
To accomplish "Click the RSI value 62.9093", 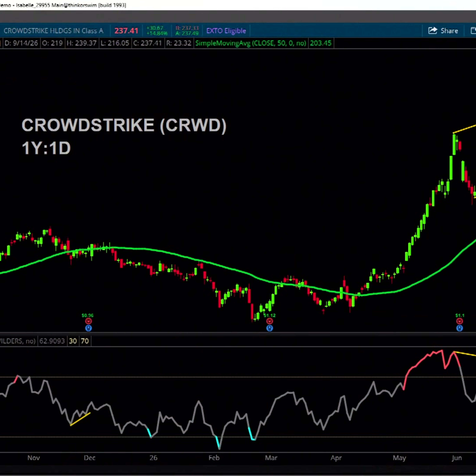I will tap(52, 341).
